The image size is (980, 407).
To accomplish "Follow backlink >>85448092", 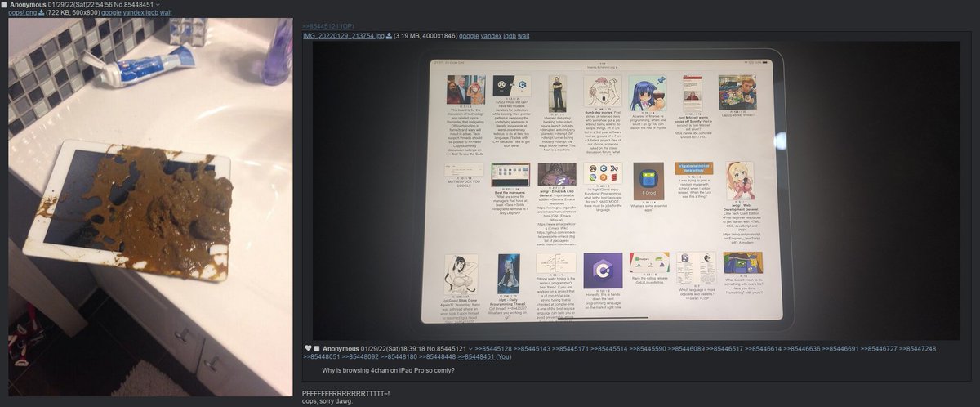I will pos(361,357).
